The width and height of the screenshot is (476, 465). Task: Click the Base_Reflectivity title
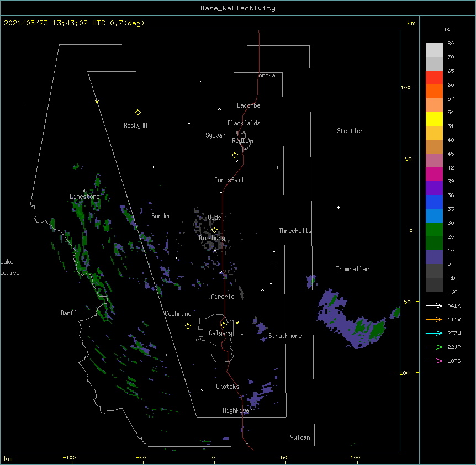[238, 8]
